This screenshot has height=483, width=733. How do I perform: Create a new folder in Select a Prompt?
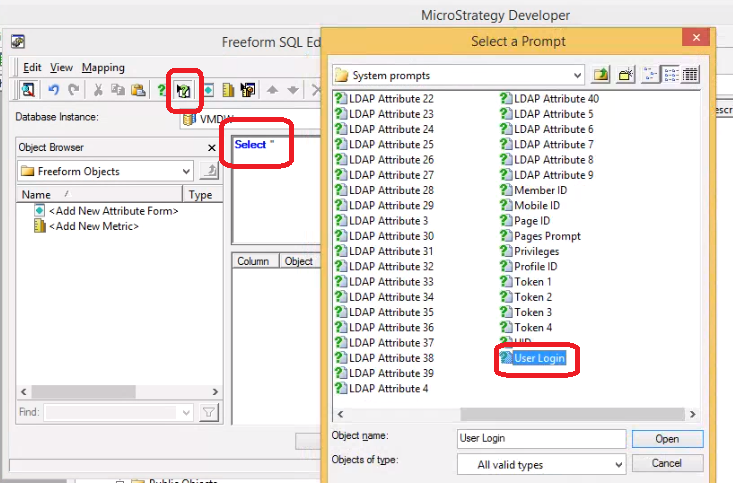tap(625, 74)
